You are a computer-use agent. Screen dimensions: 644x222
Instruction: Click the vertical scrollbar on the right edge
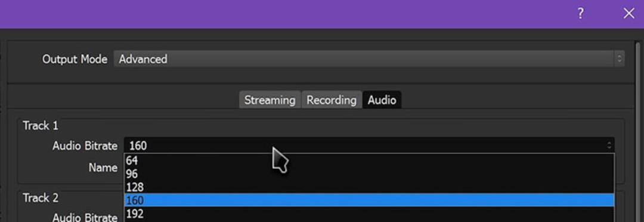pyautogui.click(x=638, y=131)
